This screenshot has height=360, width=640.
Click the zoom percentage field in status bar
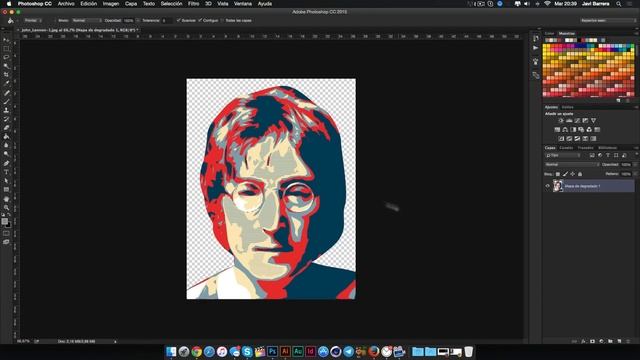click(x=23, y=341)
